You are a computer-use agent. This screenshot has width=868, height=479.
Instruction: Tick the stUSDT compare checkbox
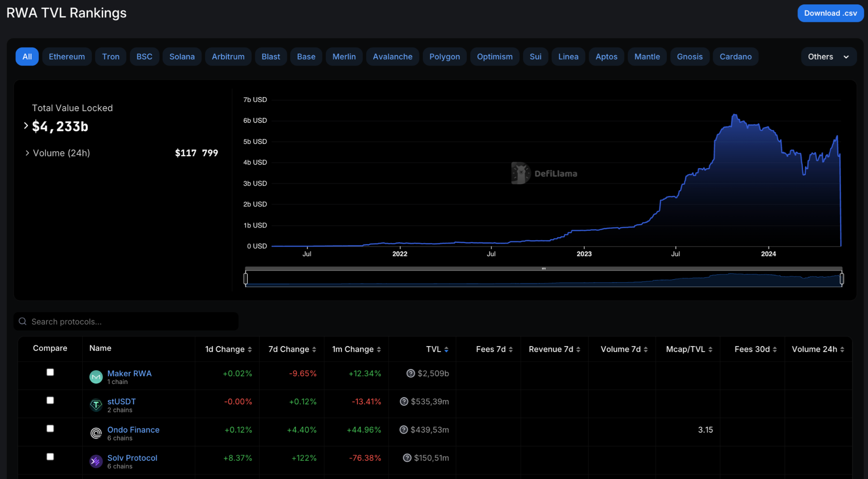pos(50,400)
